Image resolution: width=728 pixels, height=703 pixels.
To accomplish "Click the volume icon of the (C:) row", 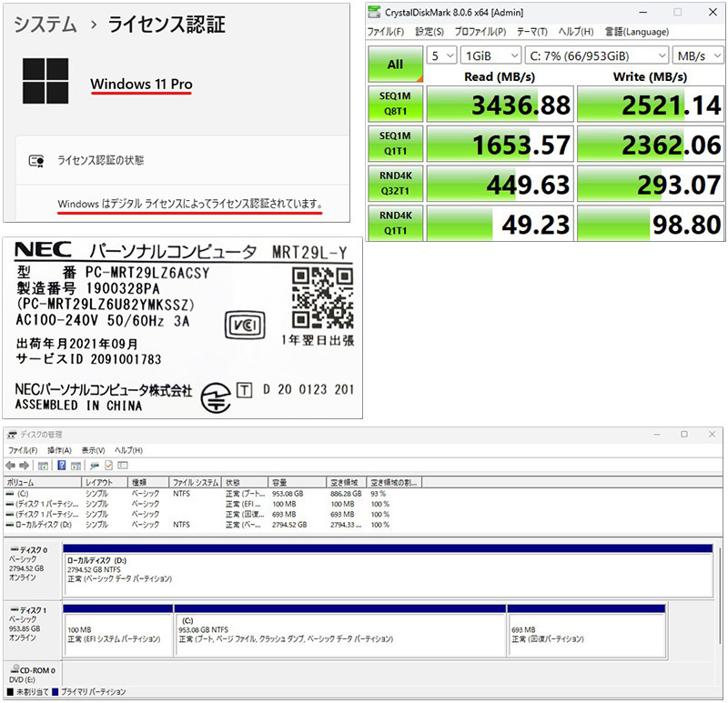I will 10,494.
